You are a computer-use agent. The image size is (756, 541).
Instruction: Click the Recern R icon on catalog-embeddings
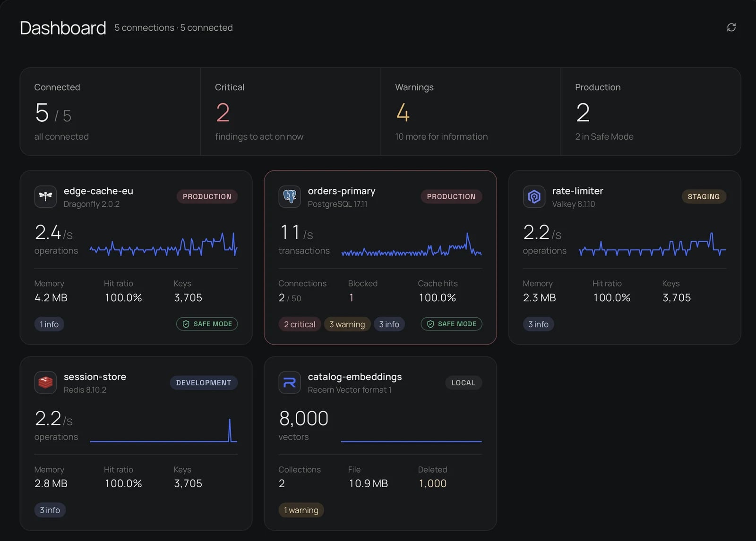(290, 382)
